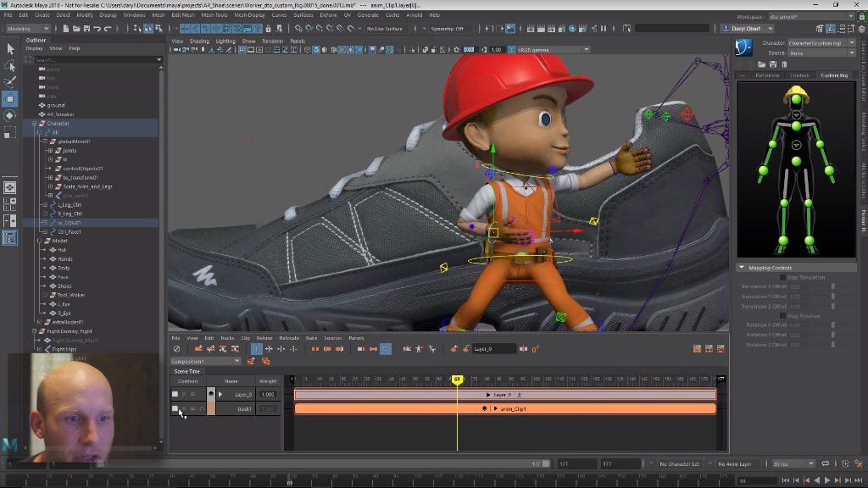Open the 30 fps frame rate dropdown

(x=793, y=464)
